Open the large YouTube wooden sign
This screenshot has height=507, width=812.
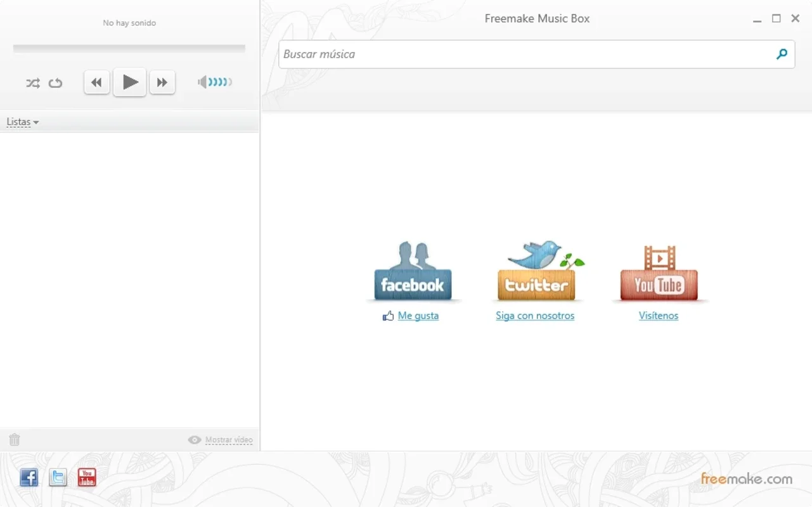(x=659, y=273)
